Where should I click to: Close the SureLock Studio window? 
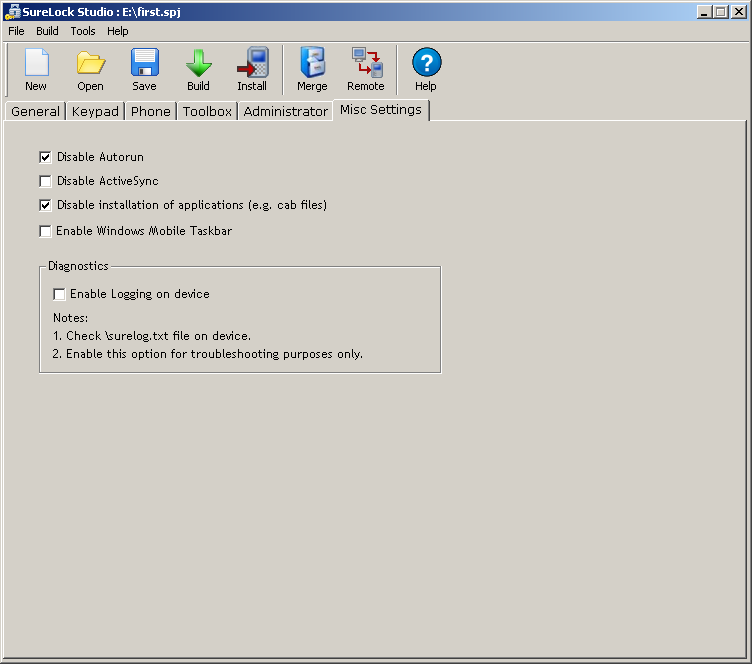pos(738,12)
